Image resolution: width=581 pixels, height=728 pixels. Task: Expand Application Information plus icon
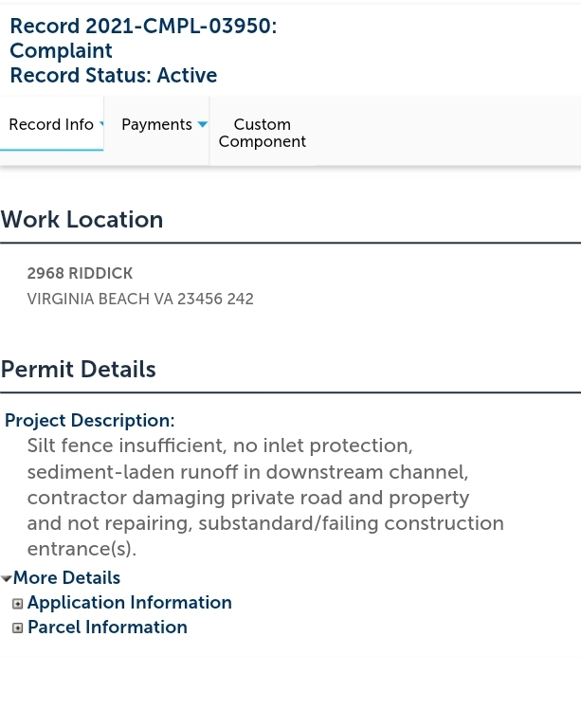18,604
